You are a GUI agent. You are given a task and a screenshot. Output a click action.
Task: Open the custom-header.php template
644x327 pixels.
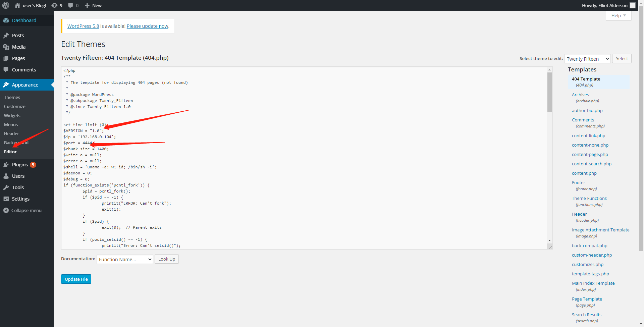pos(592,255)
